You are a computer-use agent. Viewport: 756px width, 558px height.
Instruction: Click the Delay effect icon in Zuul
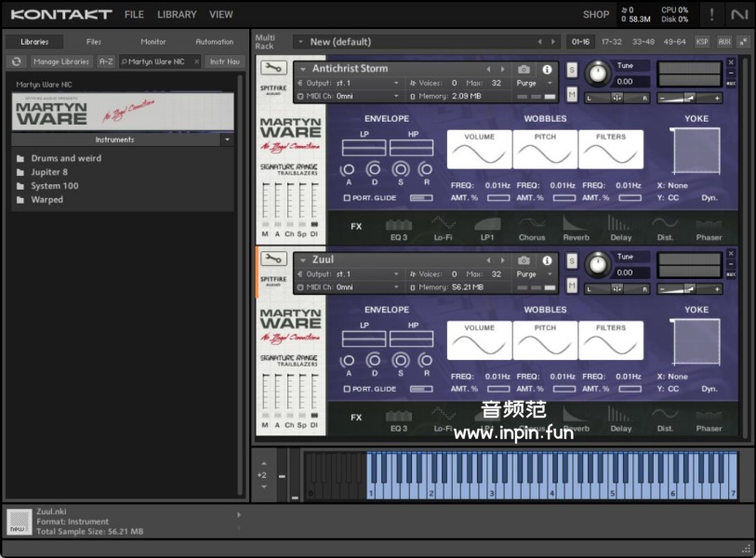pos(620,416)
